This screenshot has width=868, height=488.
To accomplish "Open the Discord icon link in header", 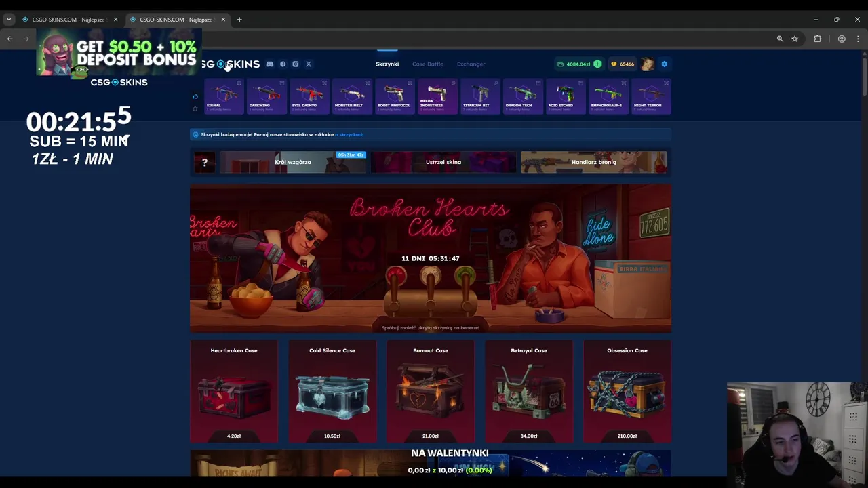I will click(270, 64).
